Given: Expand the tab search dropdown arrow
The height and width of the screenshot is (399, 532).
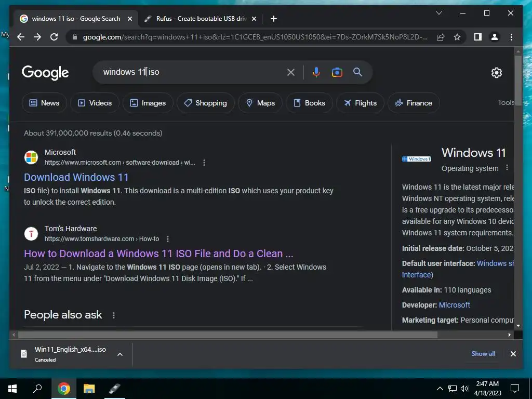Looking at the screenshot, I should pyautogui.click(x=438, y=13).
